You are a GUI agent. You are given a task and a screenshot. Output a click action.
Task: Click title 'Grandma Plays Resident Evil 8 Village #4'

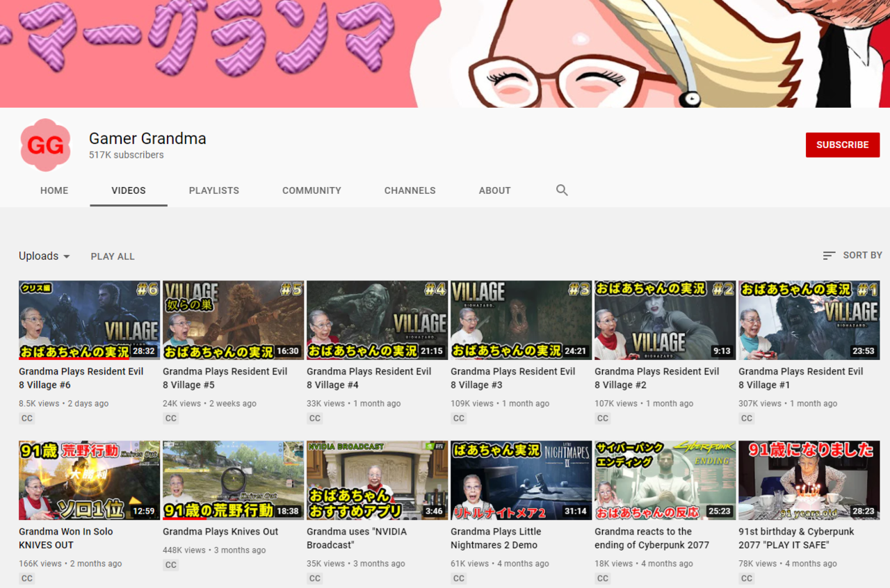[369, 378]
